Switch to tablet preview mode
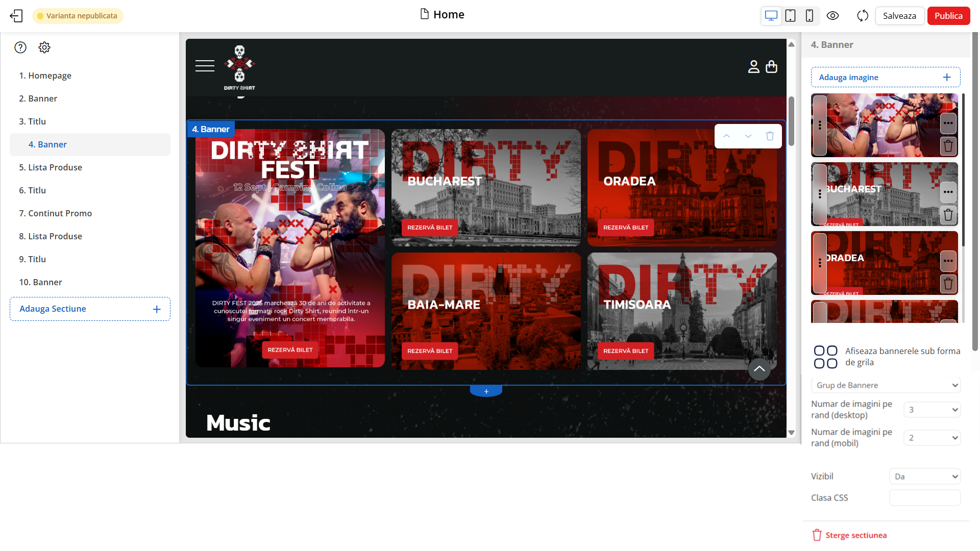 pos(790,16)
